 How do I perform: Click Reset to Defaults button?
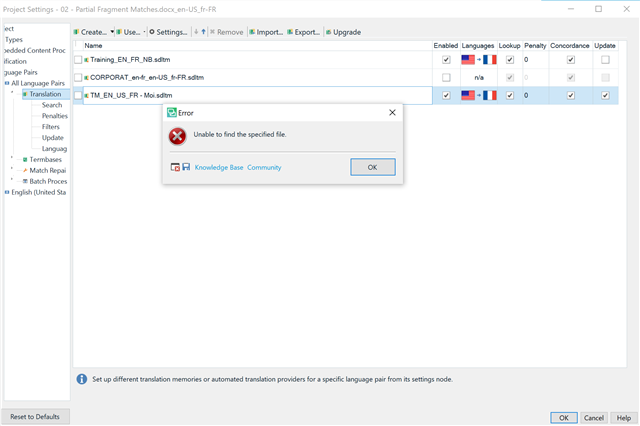pos(35,417)
